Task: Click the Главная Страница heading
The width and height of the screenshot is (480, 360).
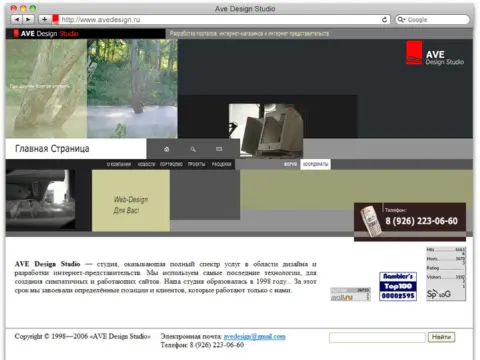Action: (52, 148)
